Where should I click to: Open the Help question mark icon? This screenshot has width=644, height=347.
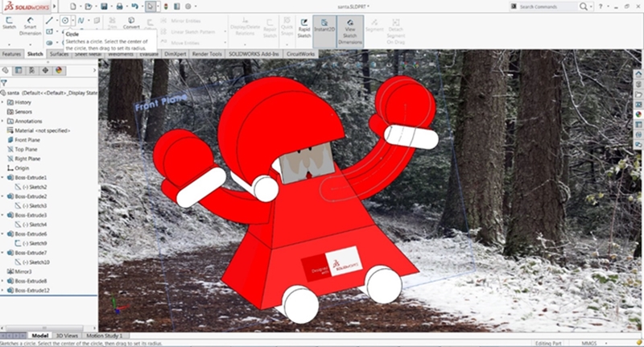coord(601,6)
